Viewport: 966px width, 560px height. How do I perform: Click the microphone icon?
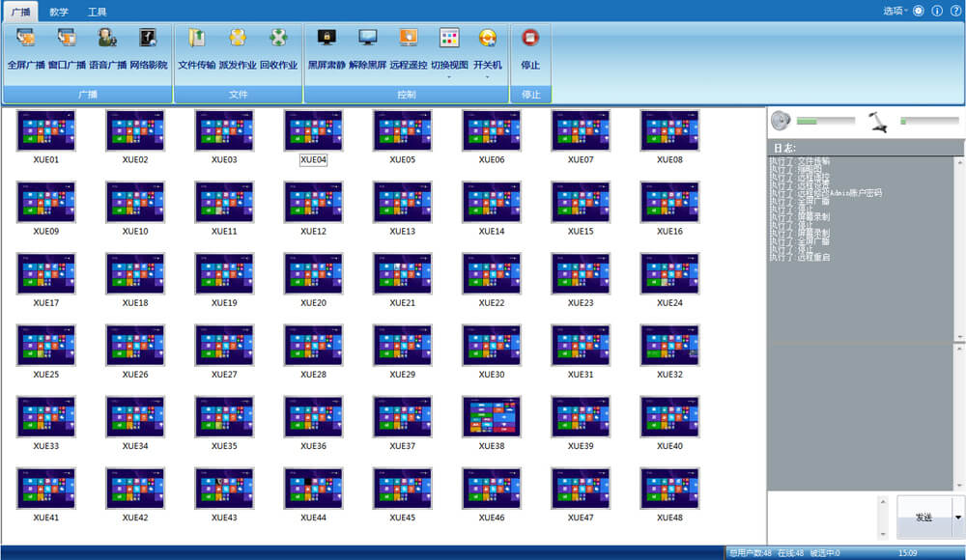(x=878, y=122)
